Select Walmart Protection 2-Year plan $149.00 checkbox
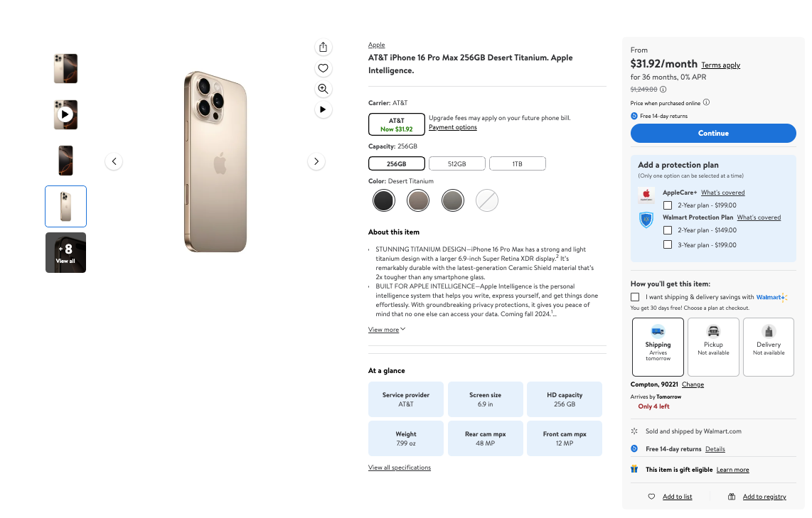The image size is (812, 518). [x=668, y=230]
